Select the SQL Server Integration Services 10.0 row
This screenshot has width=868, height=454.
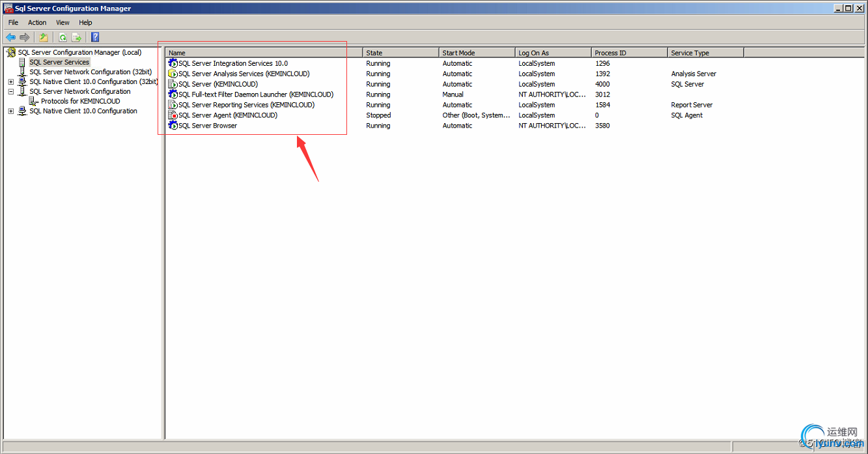click(233, 63)
